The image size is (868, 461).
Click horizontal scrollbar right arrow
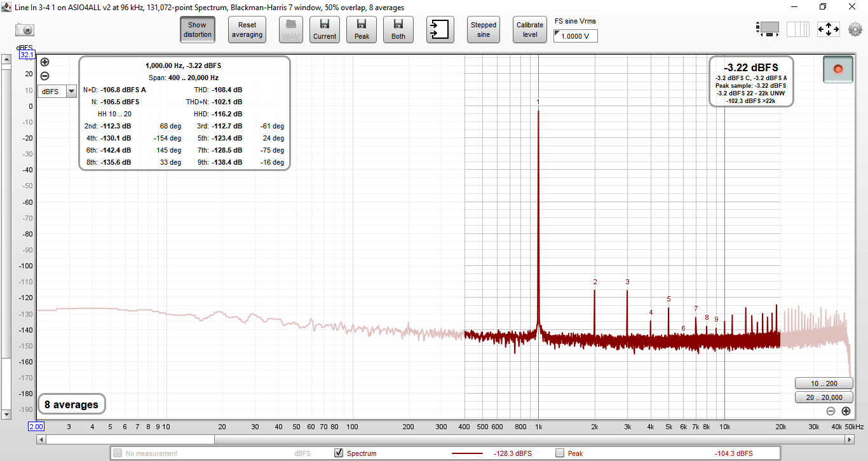click(x=848, y=439)
